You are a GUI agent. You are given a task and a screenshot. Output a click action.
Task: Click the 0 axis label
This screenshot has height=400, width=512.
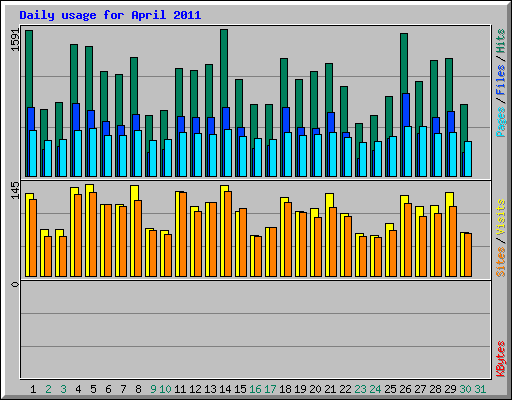[15, 284]
